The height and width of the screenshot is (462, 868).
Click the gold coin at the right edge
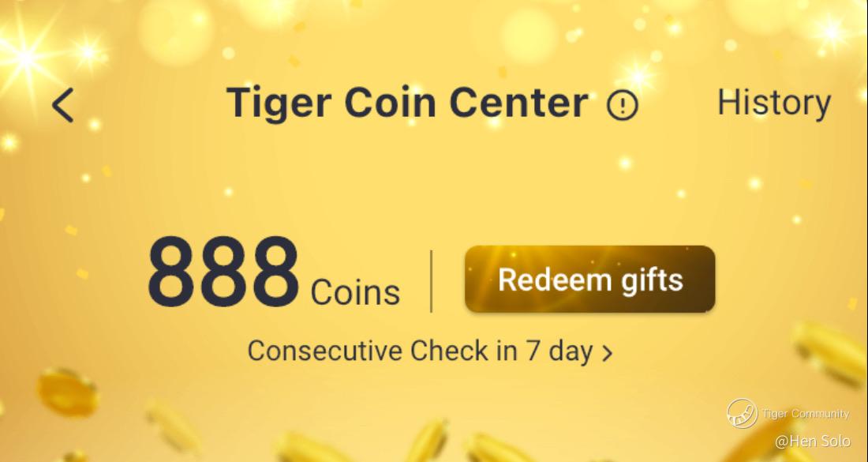(x=832, y=353)
